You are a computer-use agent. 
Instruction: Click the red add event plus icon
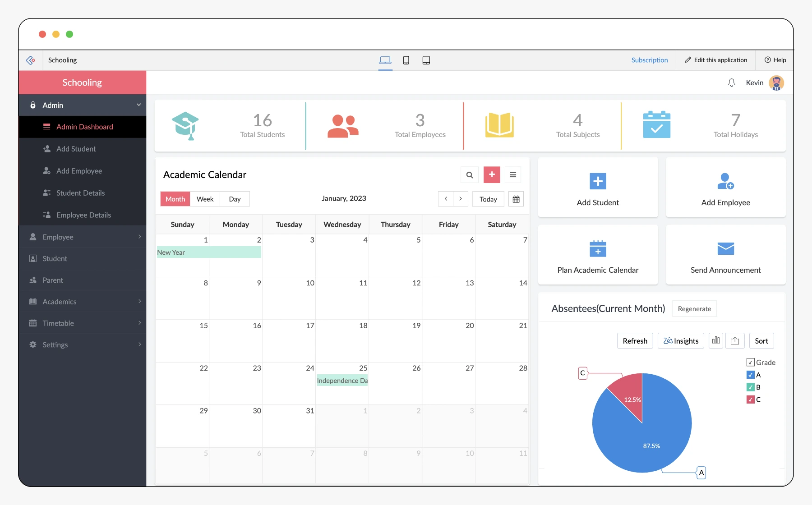[x=491, y=174]
